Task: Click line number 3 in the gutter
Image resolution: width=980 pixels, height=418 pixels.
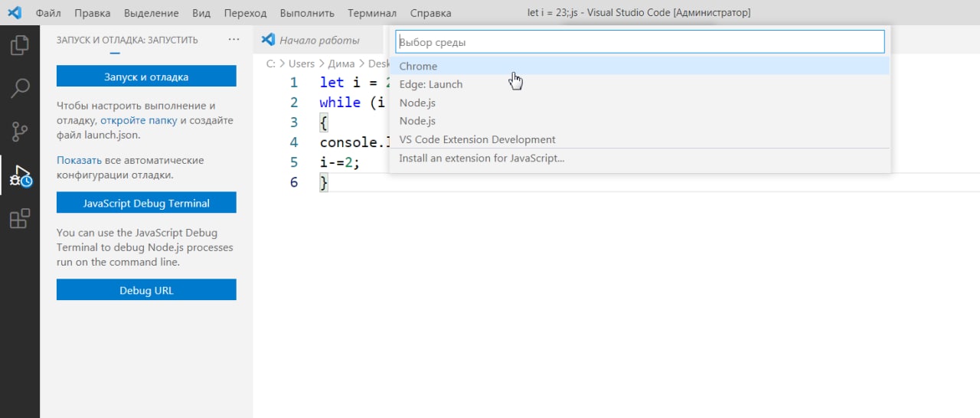Action: click(x=294, y=122)
